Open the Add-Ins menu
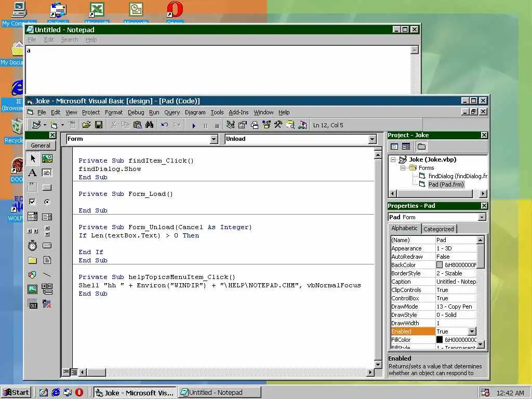The image size is (532, 399). 238,112
